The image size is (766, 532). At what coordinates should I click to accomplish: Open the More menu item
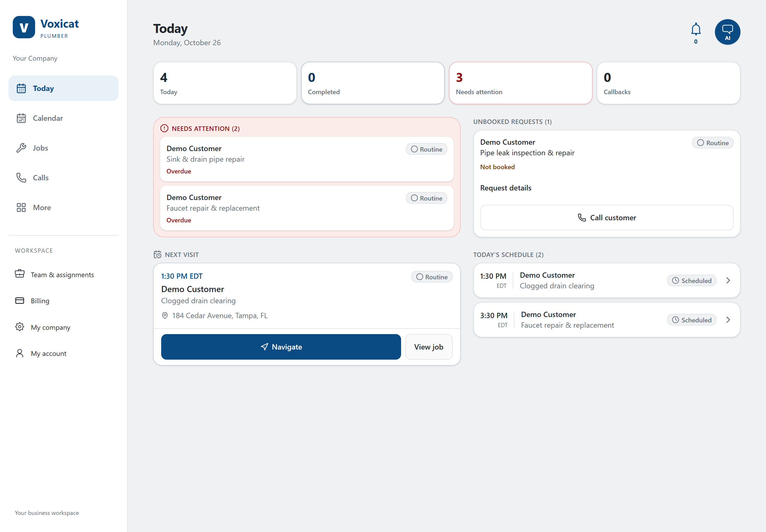coord(63,207)
